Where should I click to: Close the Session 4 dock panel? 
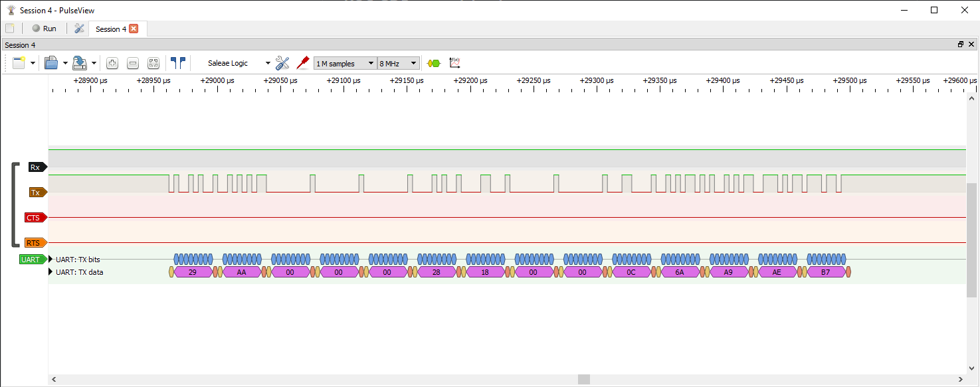coord(971,44)
